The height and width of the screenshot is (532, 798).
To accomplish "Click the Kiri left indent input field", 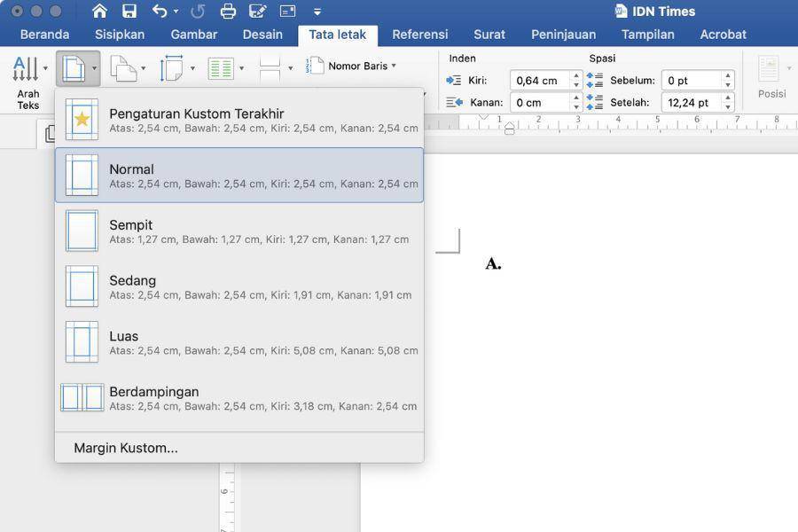I will [540, 81].
